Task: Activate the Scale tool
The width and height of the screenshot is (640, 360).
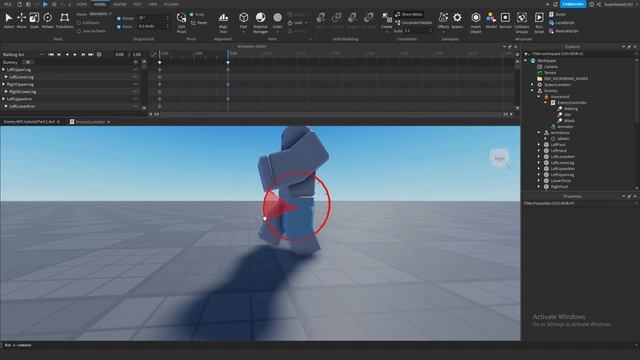Action: tap(34, 20)
